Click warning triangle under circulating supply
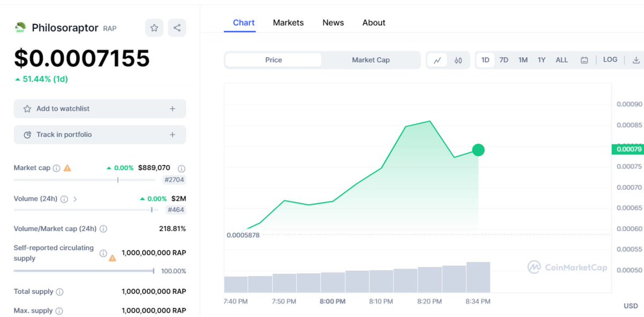644x317 pixels. pos(112,258)
